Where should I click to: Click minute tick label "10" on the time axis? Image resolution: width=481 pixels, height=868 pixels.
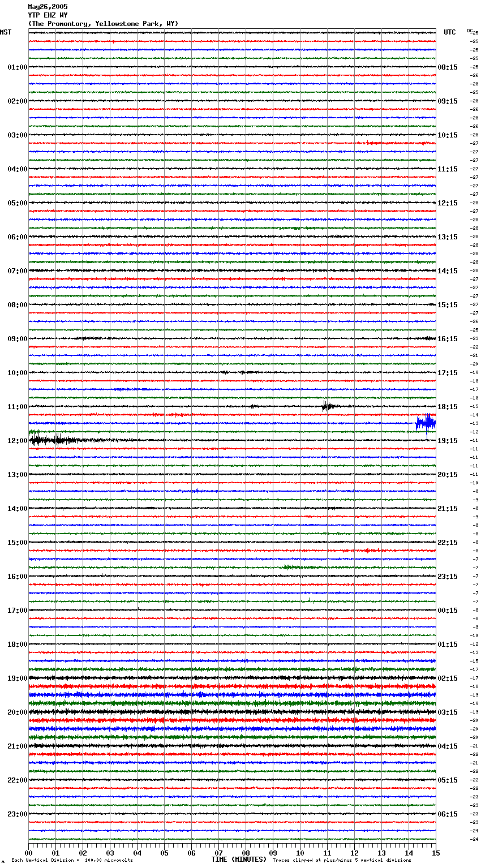click(300, 853)
